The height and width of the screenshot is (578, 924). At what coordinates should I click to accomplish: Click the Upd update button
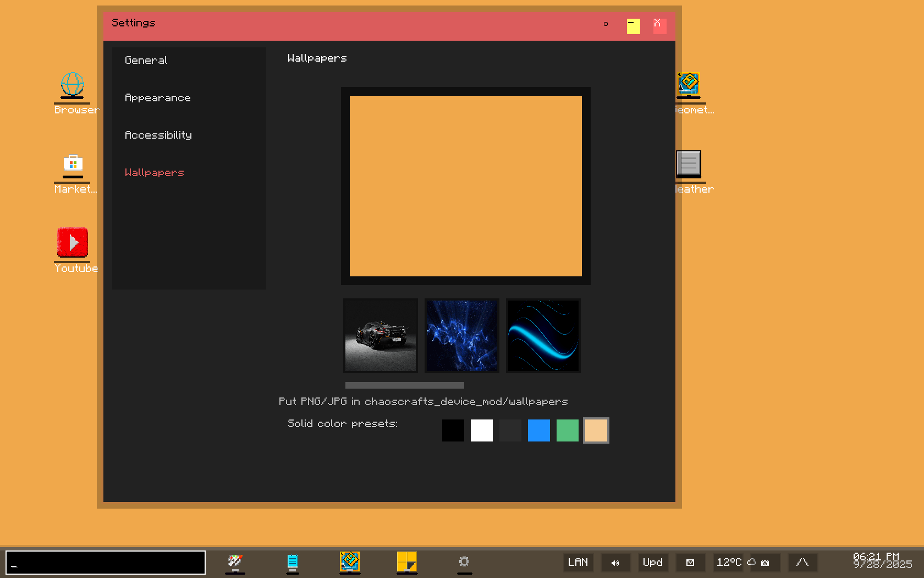click(653, 563)
